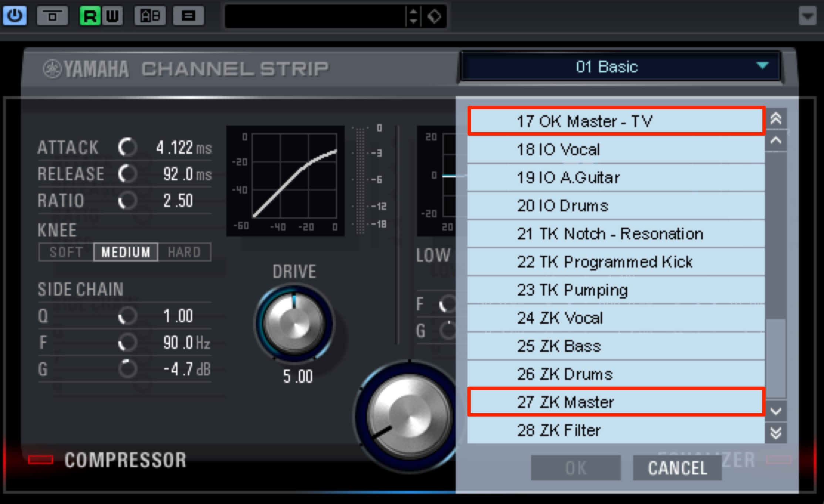824x504 pixels.
Task: Choose the '27 ZK Master' preset
Action: click(616, 402)
